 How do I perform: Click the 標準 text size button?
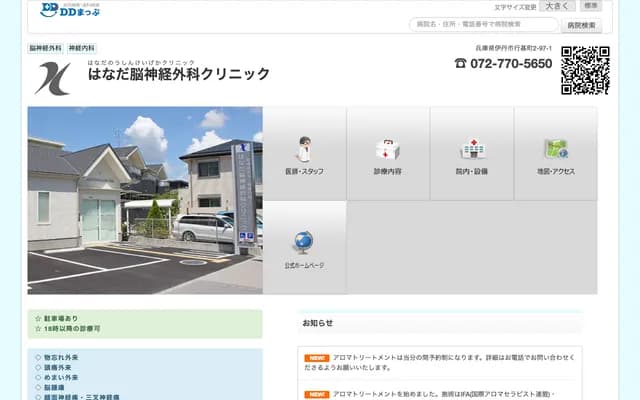[591, 5]
